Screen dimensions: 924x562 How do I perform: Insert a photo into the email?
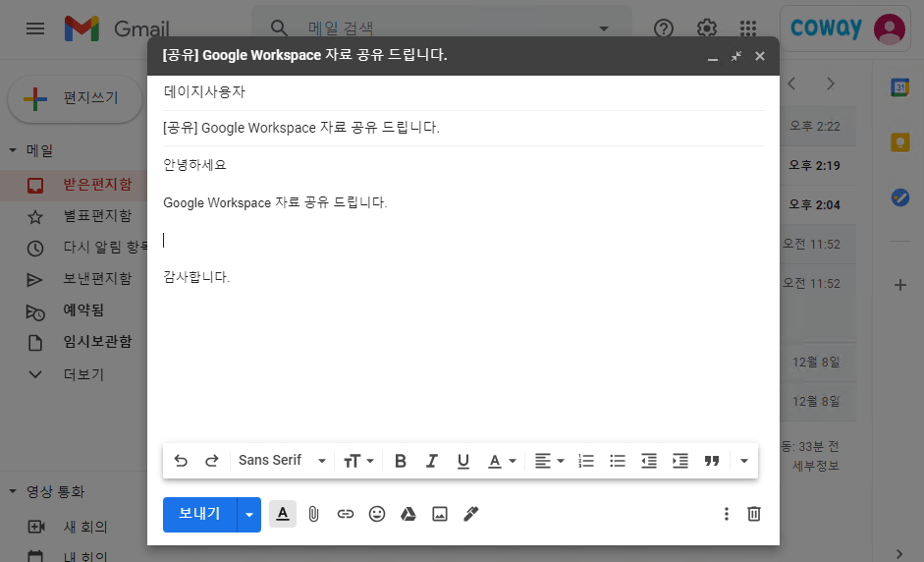(x=440, y=514)
